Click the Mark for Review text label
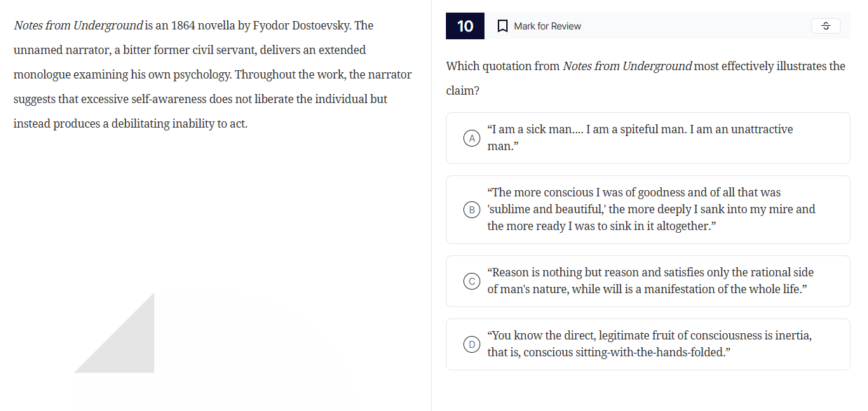 pyautogui.click(x=547, y=26)
